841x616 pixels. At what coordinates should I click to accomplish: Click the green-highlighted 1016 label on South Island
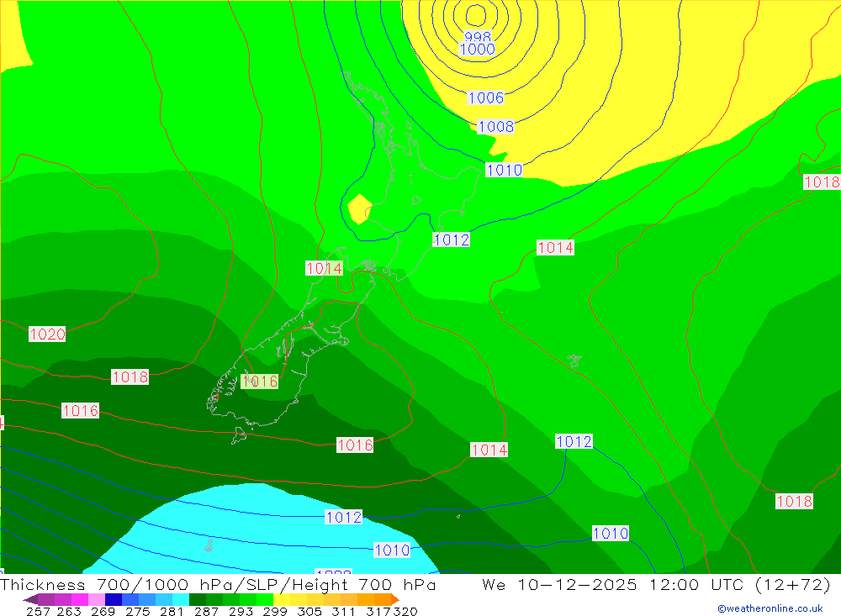(260, 382)
